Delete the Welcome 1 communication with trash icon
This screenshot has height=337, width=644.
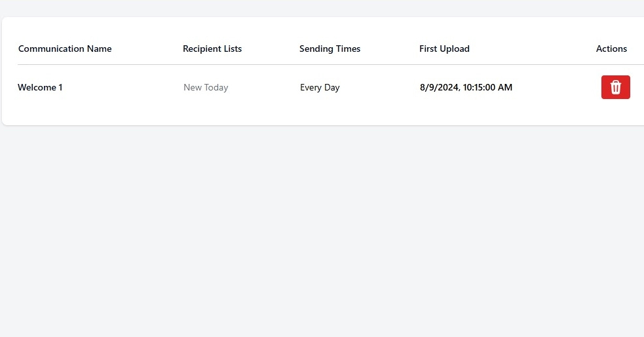tap(615, 87)
